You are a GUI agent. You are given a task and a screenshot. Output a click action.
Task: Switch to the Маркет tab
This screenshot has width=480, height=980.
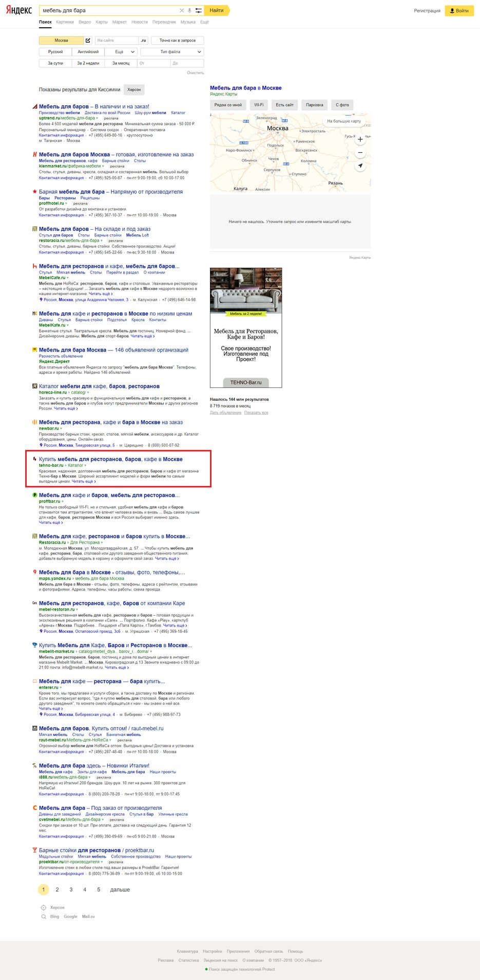click(x=120, y=22)
